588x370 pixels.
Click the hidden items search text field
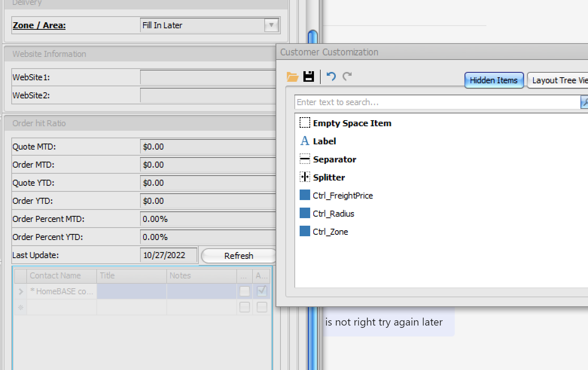click(x=437, y=102)
